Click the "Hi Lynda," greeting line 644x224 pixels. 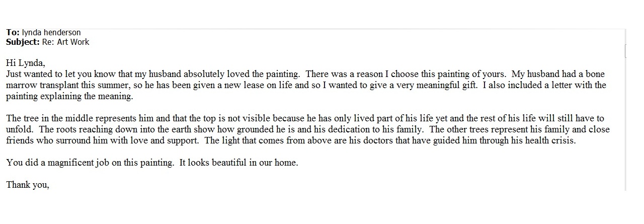[26, 63]
